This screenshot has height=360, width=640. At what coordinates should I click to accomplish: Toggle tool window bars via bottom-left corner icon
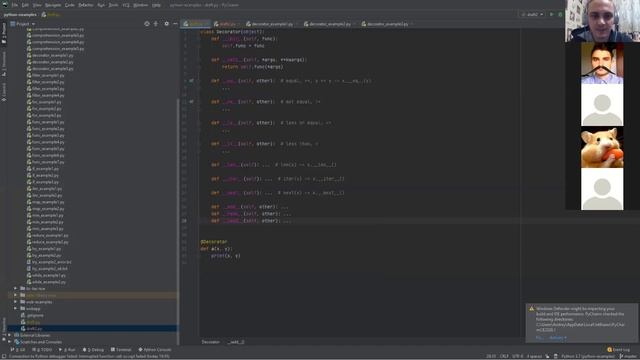coord(3,356)
